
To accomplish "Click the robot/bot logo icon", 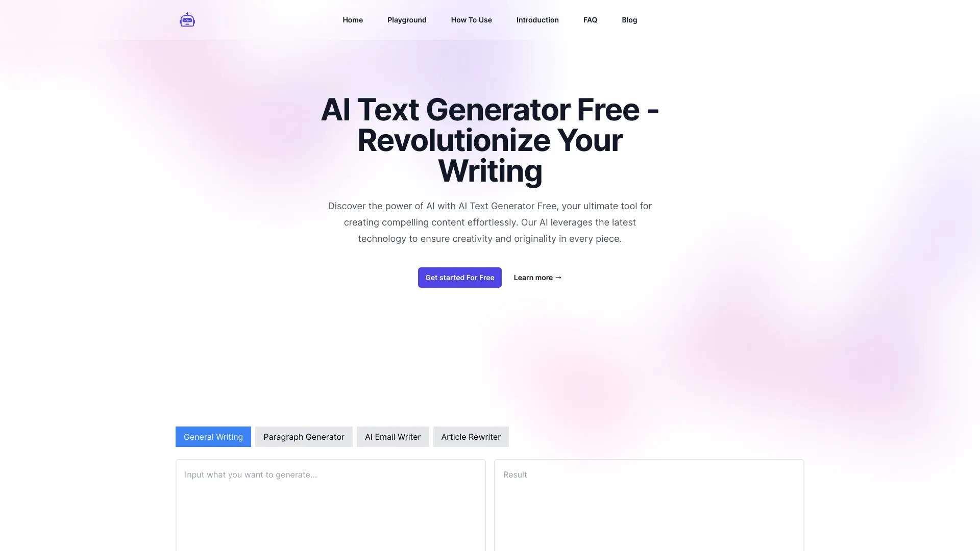I will click(187, 20).
